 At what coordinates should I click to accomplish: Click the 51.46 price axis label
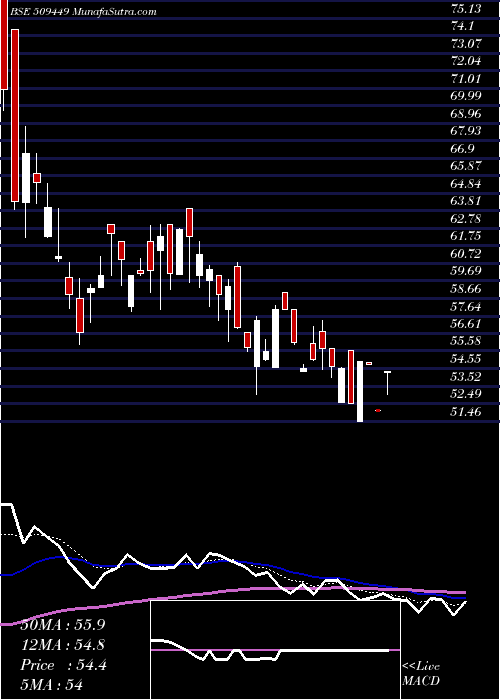pos(466,411)
